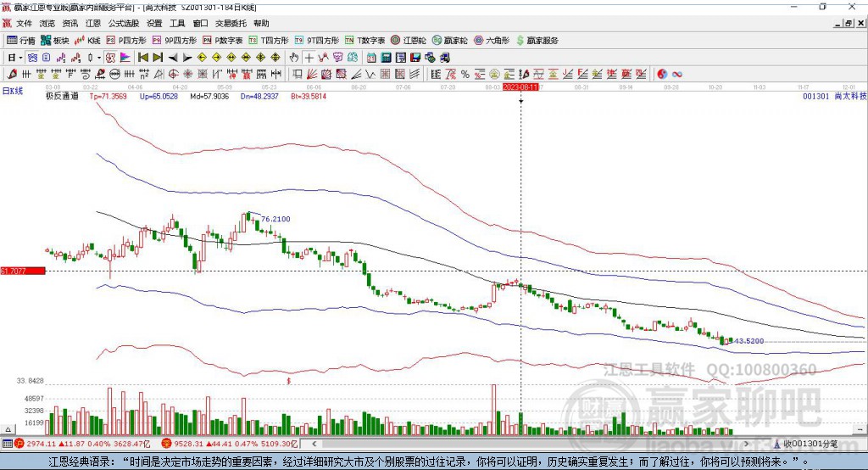Open the 江恩轮 Gann wheel
868x470 pixels.
tap(409, 41)
